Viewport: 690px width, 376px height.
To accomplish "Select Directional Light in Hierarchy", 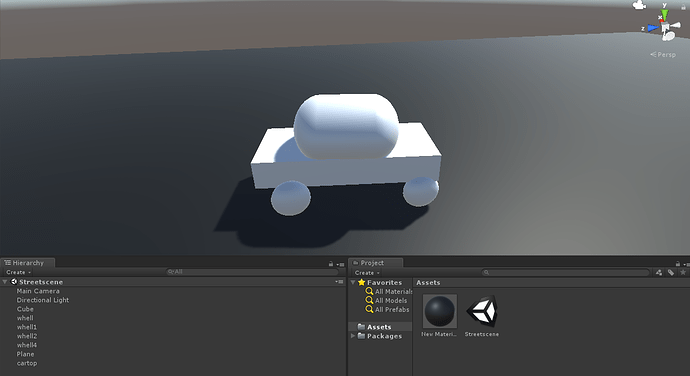I will (43, 300).
